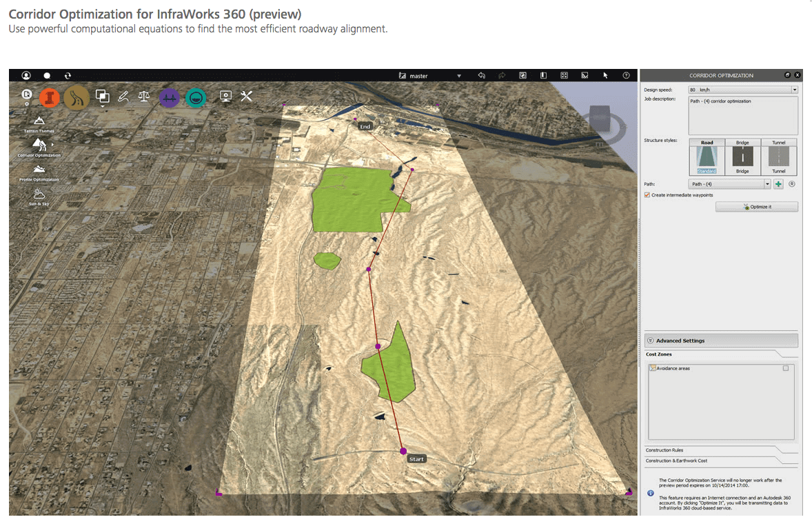This screenshot has height=526, width=812.
Task: Select the sketch/pencil tool in the toolbar
Action: coord(124,97)
